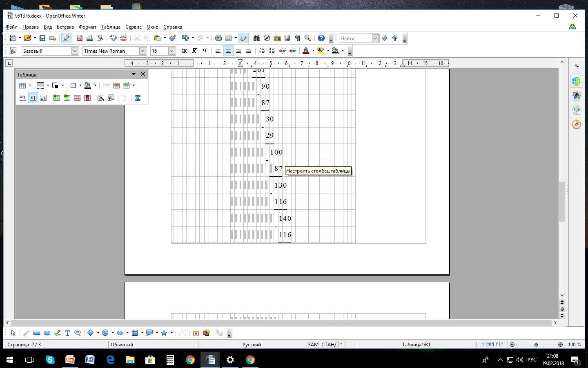Open Find and Replace binoculars
Viewport: 588px width, 368px height.
257,38
